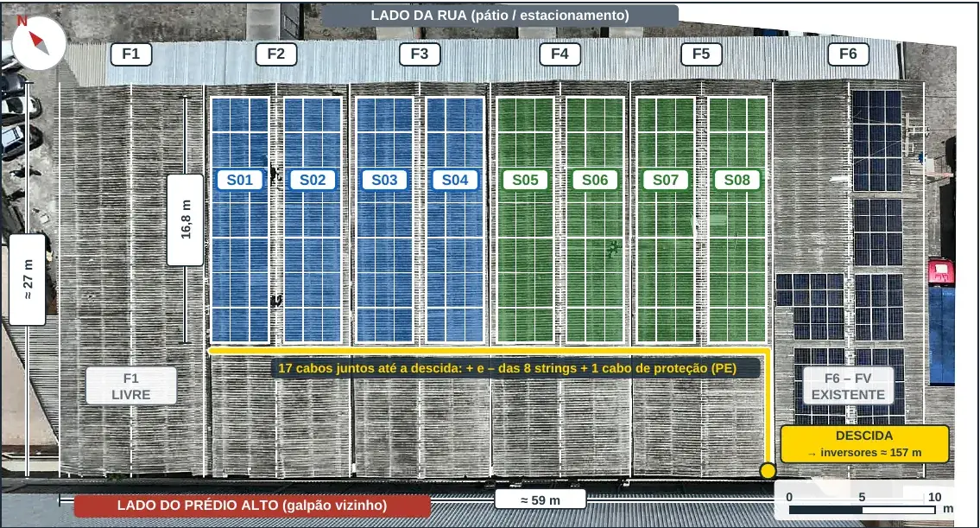Click the F1 LIVRE label box
The width and height of the screenshot is (980, 528).
click(131, 386)
